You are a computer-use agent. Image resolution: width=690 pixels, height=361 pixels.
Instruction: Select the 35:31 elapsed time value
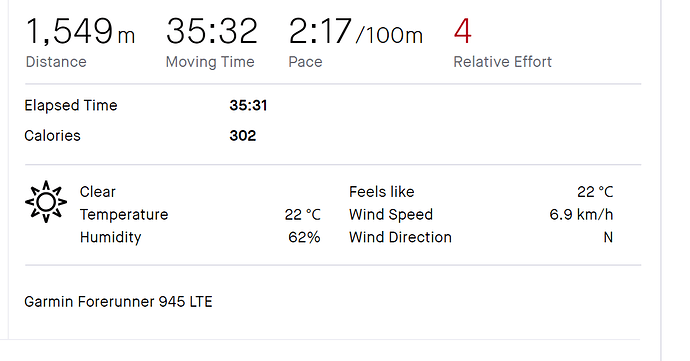coord(248,106)
